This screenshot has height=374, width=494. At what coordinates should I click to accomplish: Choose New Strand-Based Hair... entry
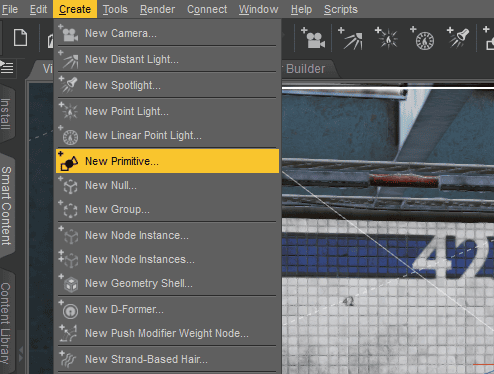coord(167,359)
